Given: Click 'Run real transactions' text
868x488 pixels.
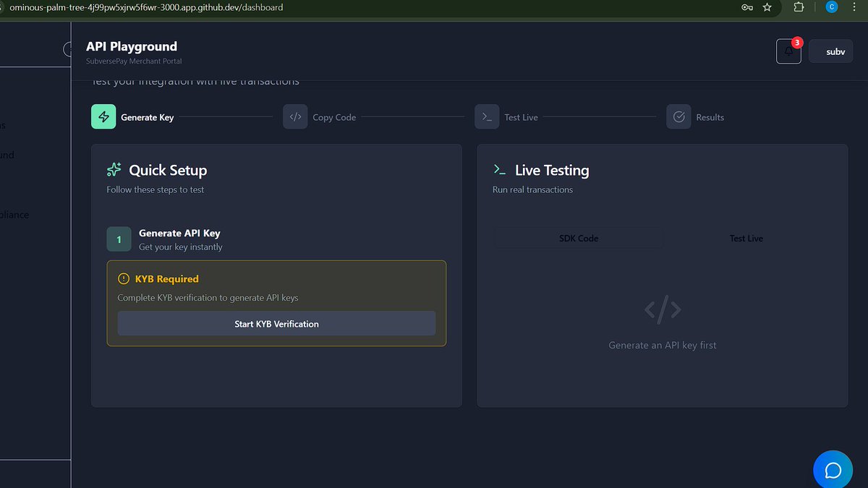Looking at the screenshot, I should pyautogui.click(x=532, y=189).
